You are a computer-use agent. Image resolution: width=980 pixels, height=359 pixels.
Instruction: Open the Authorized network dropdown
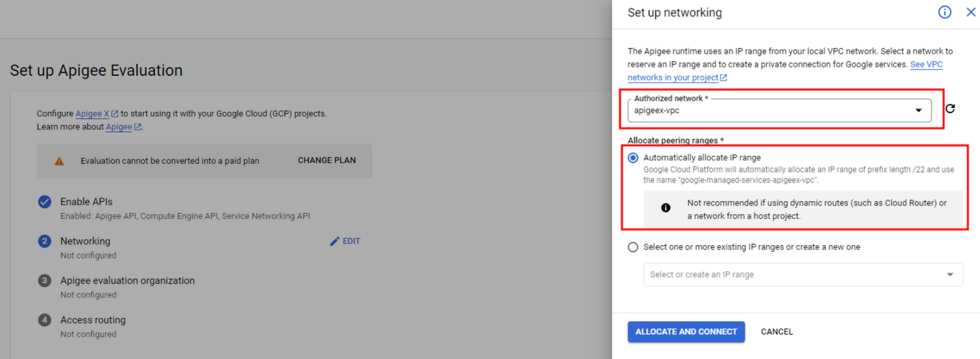tap(779, 110)
